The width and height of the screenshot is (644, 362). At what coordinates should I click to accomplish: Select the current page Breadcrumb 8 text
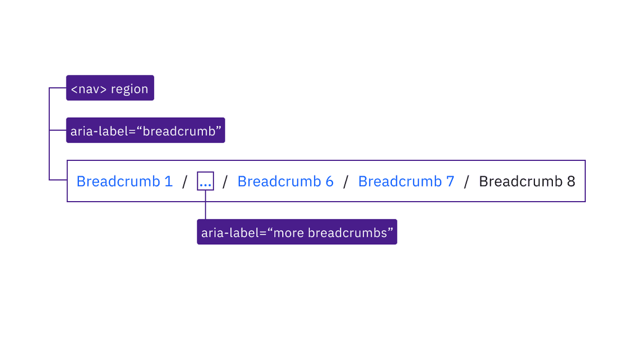(x=527, y=182)
